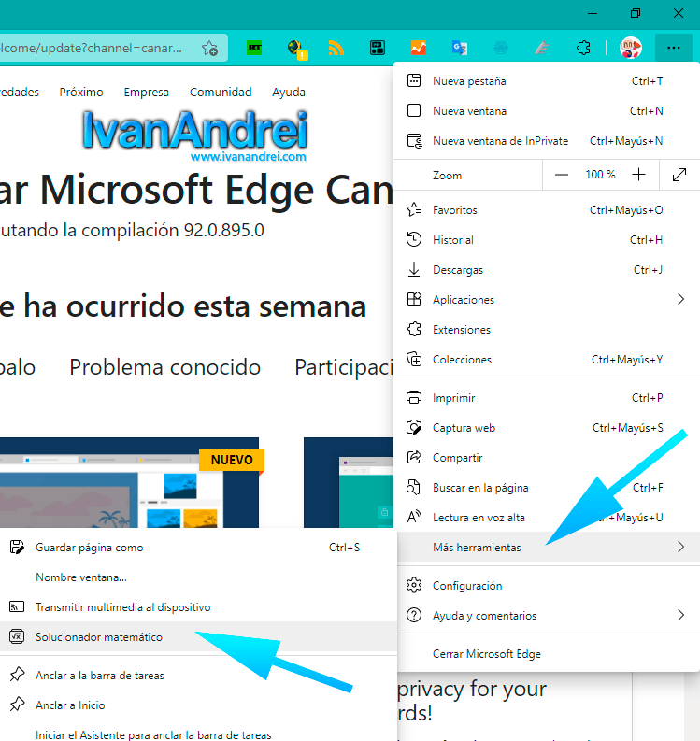Open the orange chart trend extension
The image size is (700, 741).
(419, 48)
